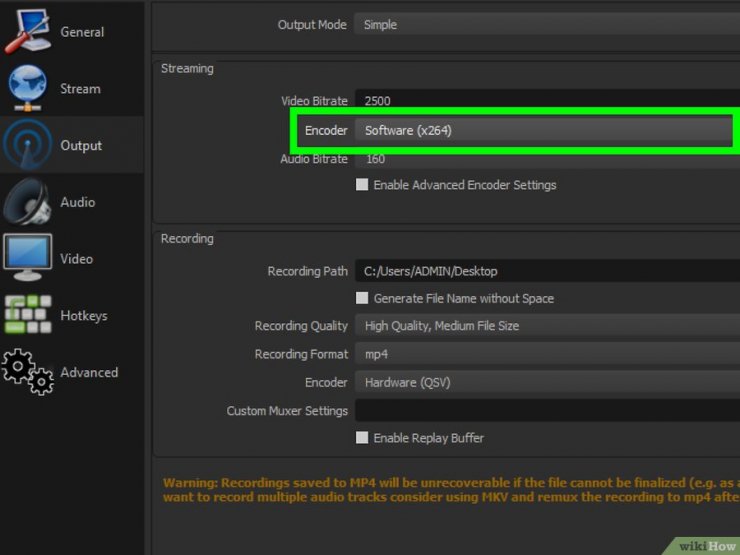Click the Audio speaker icon
740x555 pixels.
(x=27, y=202)
